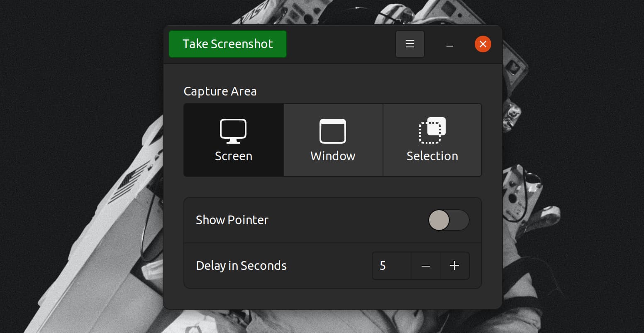Open the app menu from the title bar

410,44
